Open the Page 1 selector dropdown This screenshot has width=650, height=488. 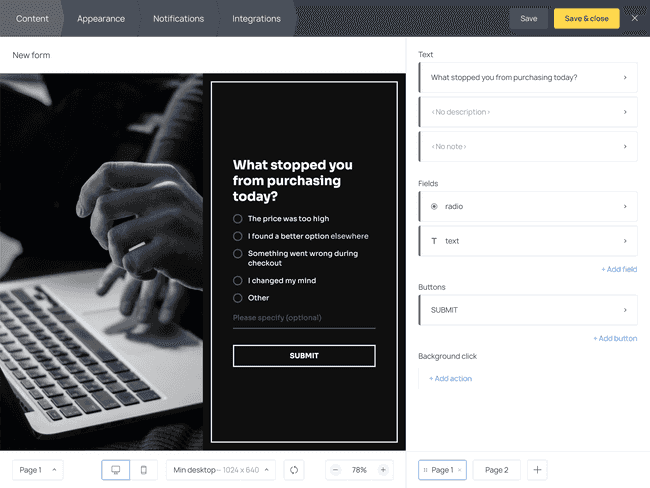pyautogui.click(x=38, y=470)
